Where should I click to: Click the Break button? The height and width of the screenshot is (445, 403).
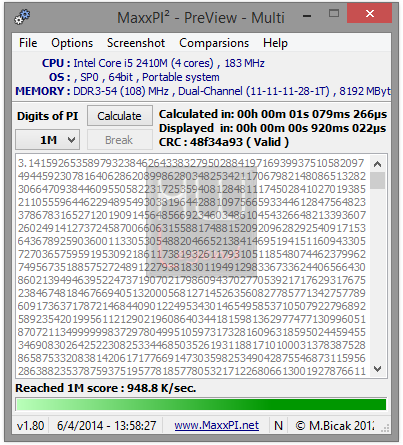pyautogui.click(x=120, y=140)
